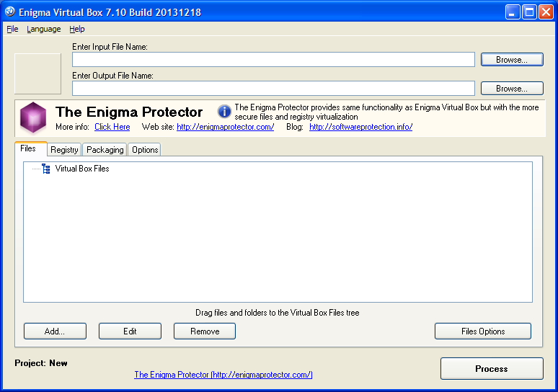The width and height of the screenshot is (558, 392).
Task: Click 'The Enigma Protector' banner heading
Action: coord(129,112)
